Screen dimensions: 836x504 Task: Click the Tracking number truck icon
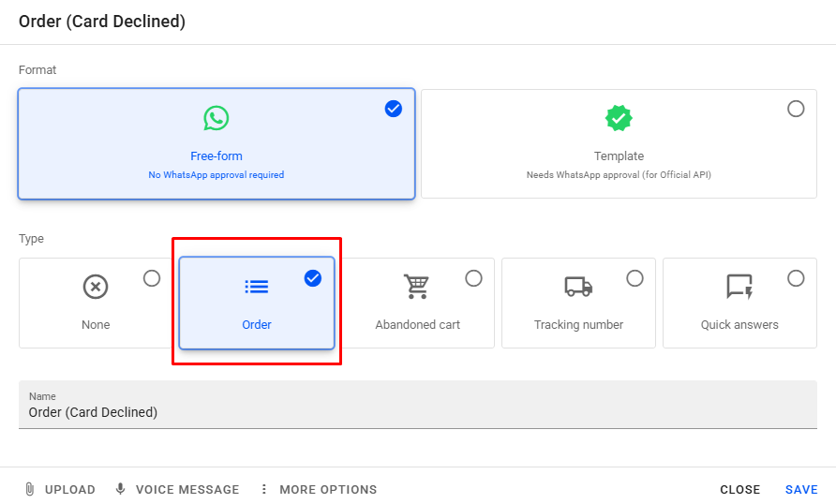pyautogui.click(x=578, y=287)
